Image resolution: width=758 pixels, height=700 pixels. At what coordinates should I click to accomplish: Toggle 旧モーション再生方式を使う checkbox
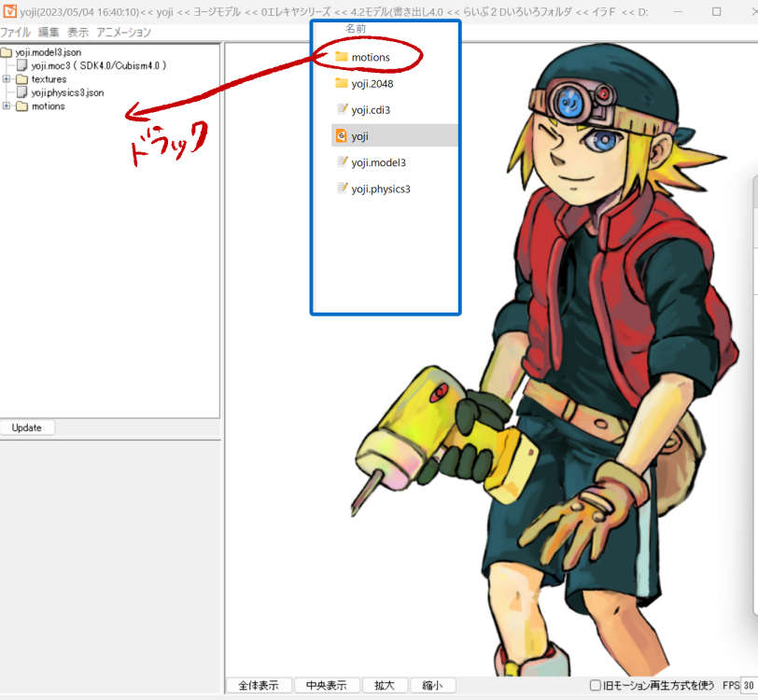596,685
